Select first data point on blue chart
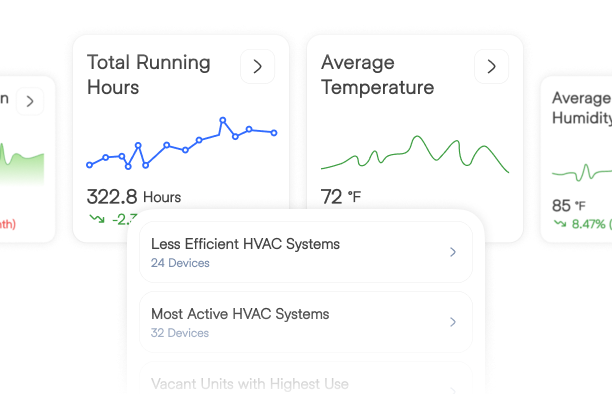This screenshot has height=394, width=612. point(89,165)
